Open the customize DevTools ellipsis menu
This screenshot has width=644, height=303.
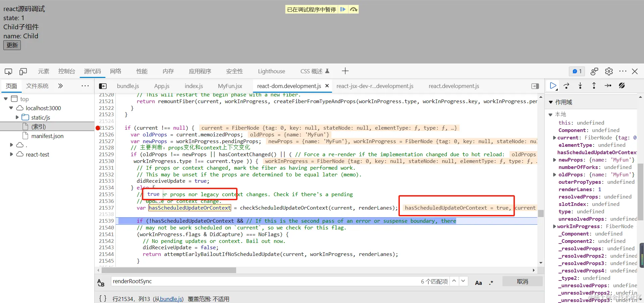point(623,71)
